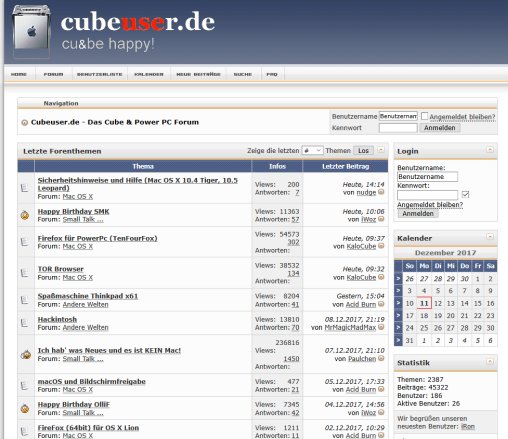This screenshot has height=439, width=508.
Task: Open the Zeige die letzten count dropdown
Action: [x=312, y=151]
